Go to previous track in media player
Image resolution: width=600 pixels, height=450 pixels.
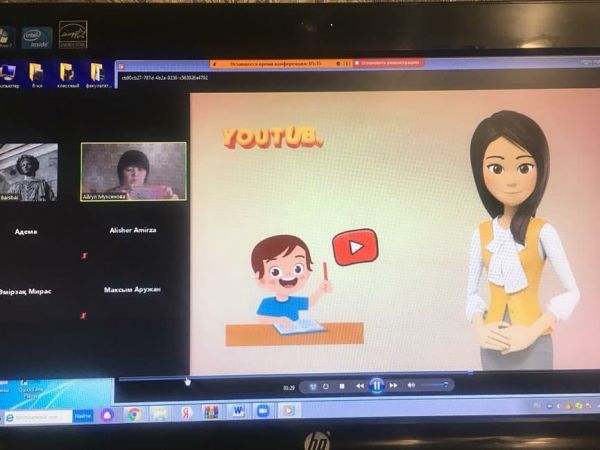(x=359, y=385)
